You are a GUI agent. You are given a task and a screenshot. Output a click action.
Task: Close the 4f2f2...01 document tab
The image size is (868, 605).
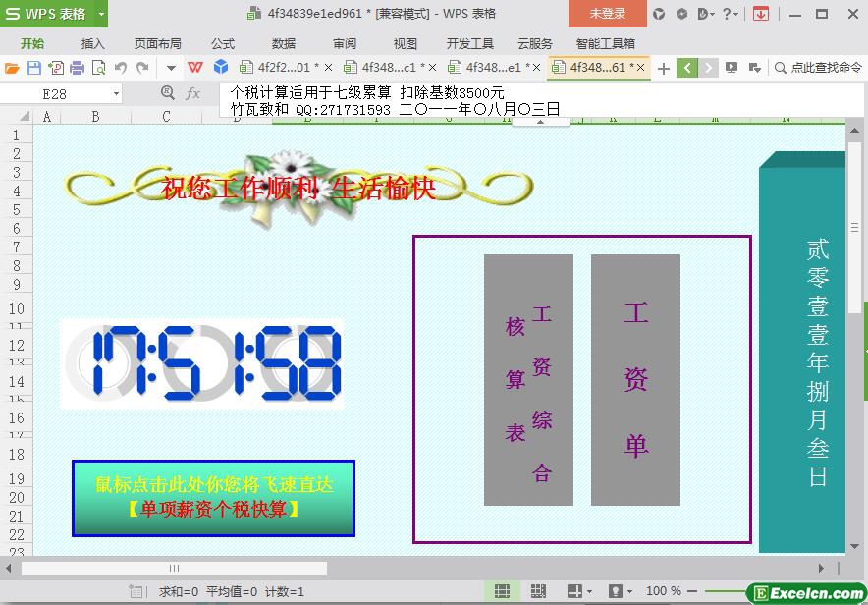328,68
